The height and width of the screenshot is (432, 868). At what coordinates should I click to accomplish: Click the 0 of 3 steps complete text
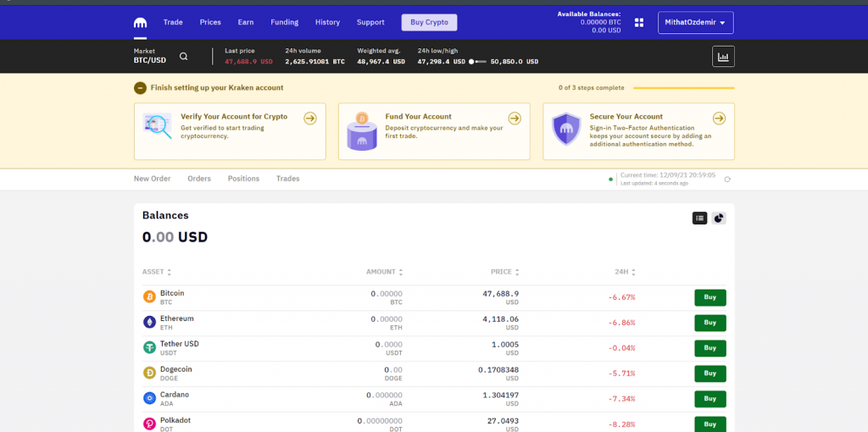click(591, 88)
